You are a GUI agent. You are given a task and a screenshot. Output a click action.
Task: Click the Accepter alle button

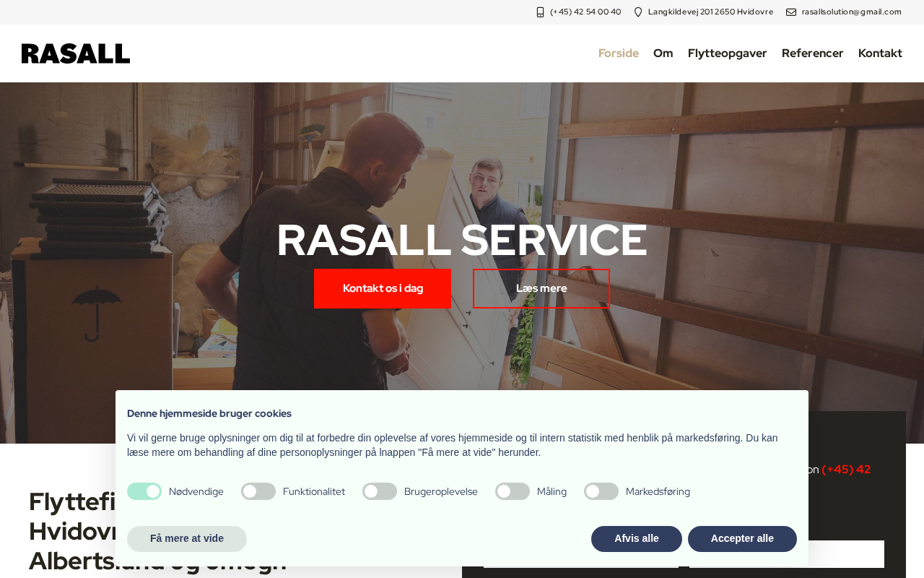pyautogui.click(x=742, y=539)
